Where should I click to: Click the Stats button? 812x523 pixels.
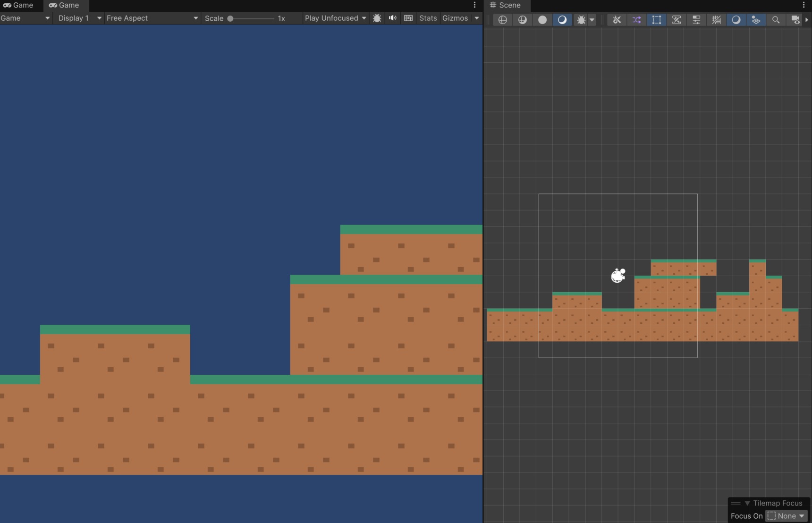(x=428, y=18)
